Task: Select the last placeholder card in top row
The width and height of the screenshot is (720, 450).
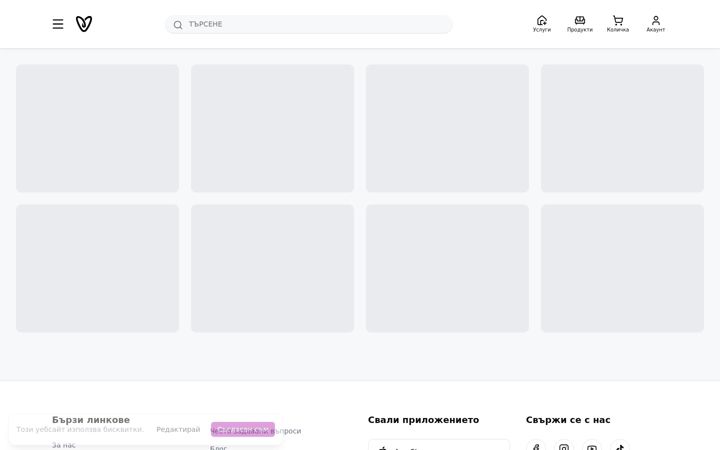Action: pyautogui.click(x=622, y=128)
